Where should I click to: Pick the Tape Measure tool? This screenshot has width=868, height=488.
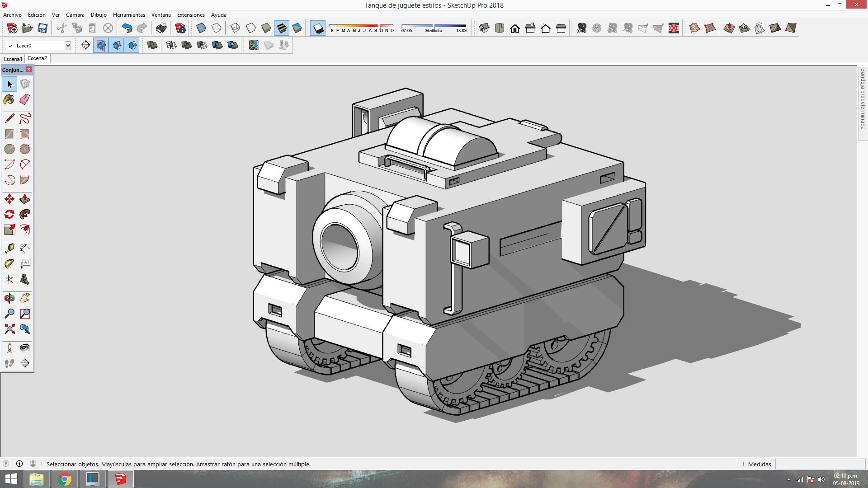pos(9,248)
